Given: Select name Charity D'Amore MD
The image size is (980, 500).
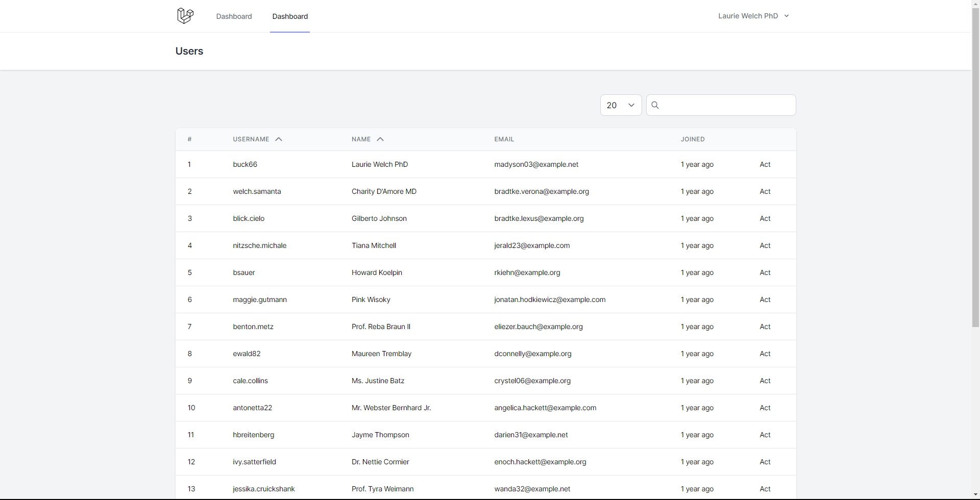Looking at the screenshot, I should tap(384, 191).
